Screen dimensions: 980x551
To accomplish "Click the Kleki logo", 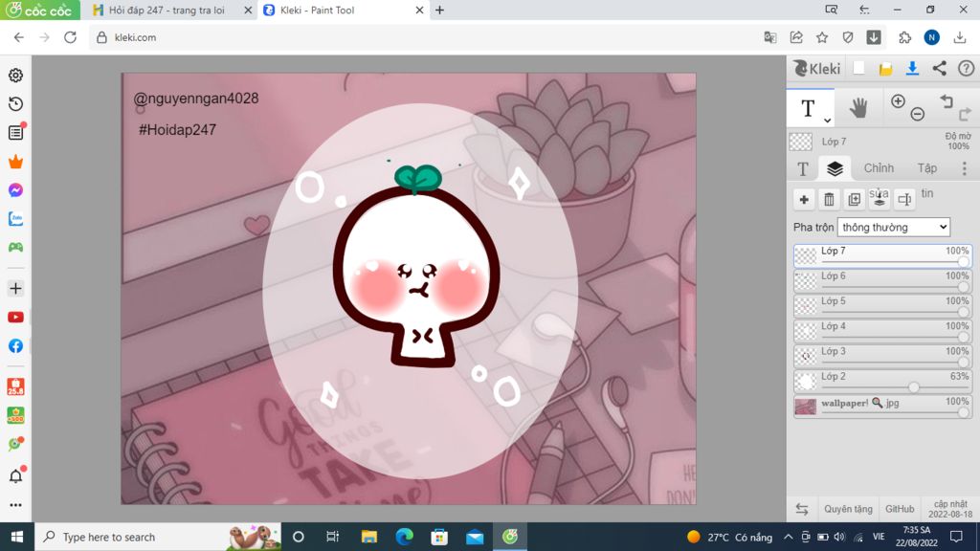I will [x=816, y=68].
